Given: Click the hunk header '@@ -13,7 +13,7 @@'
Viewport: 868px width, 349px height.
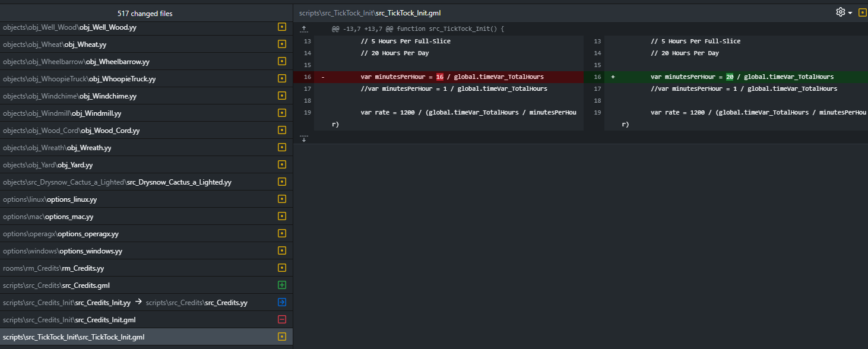Looking at the screenshot, I should [418, 28].
